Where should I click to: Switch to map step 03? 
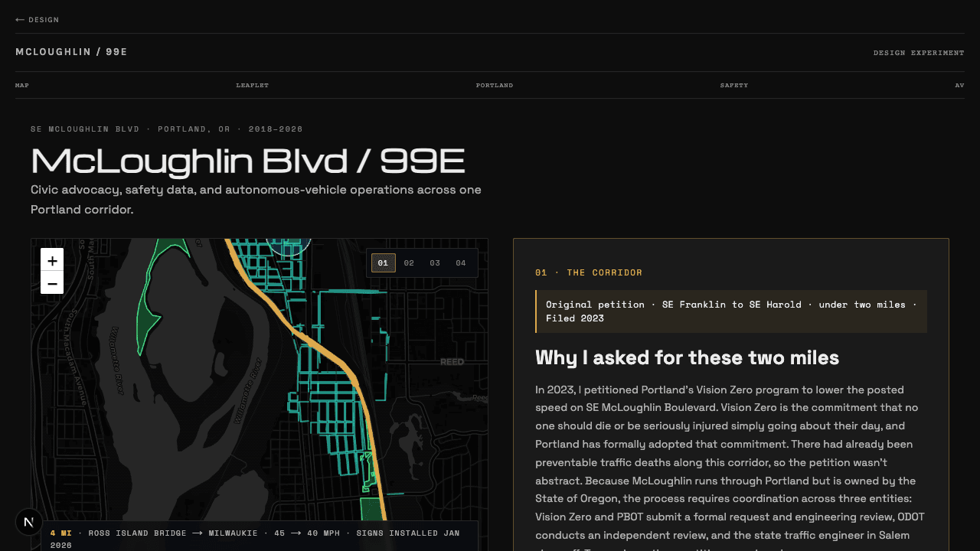(x=435, y=263)
